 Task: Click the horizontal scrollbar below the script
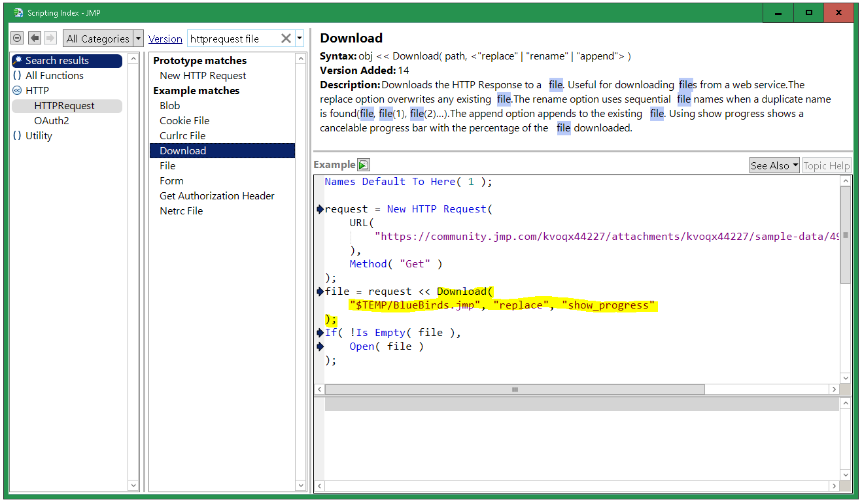(514, 389)
